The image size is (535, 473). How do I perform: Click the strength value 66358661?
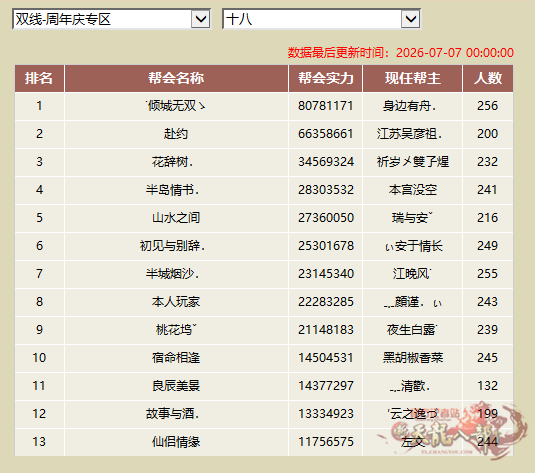[x=326, y=134]
